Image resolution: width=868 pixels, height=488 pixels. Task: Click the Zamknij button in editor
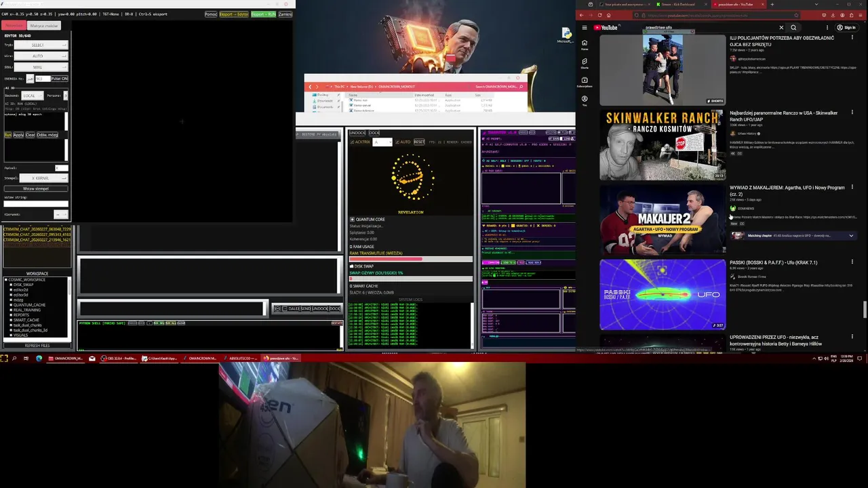[285, 14]
